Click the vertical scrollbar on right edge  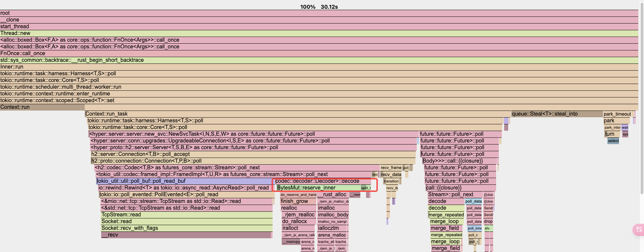tap(642, 101)
